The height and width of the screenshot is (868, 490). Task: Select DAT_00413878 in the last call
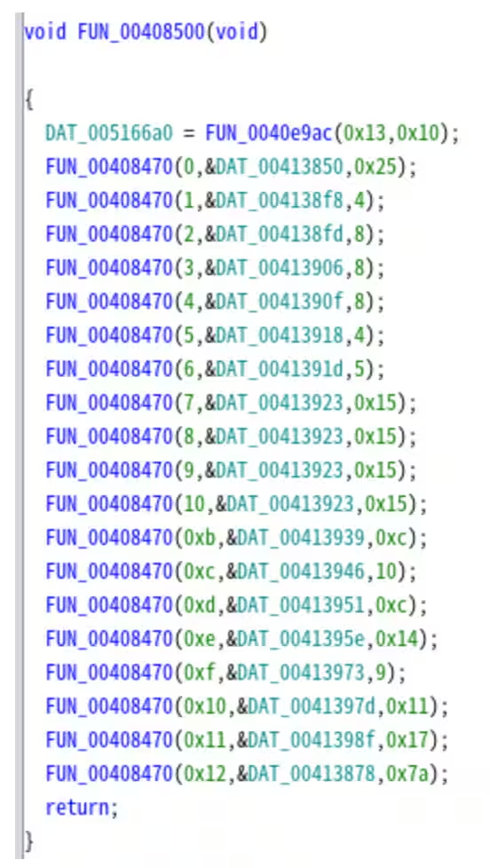312,775
